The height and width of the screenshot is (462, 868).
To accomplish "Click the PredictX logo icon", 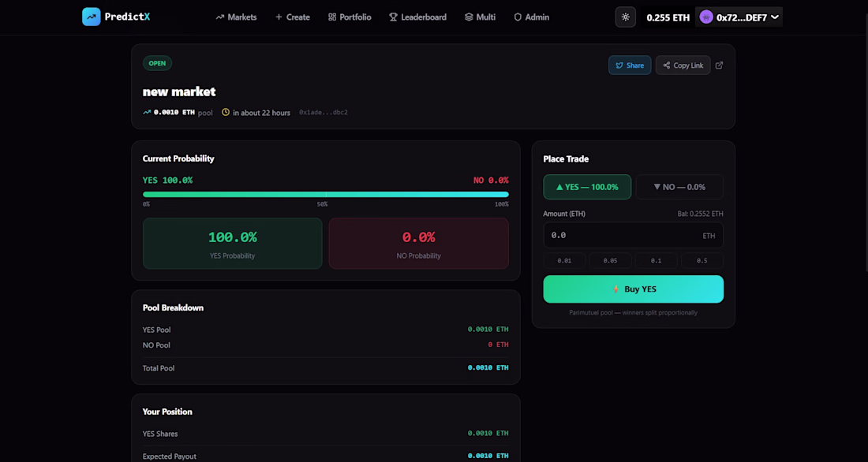I will click(x=92, y=17).
